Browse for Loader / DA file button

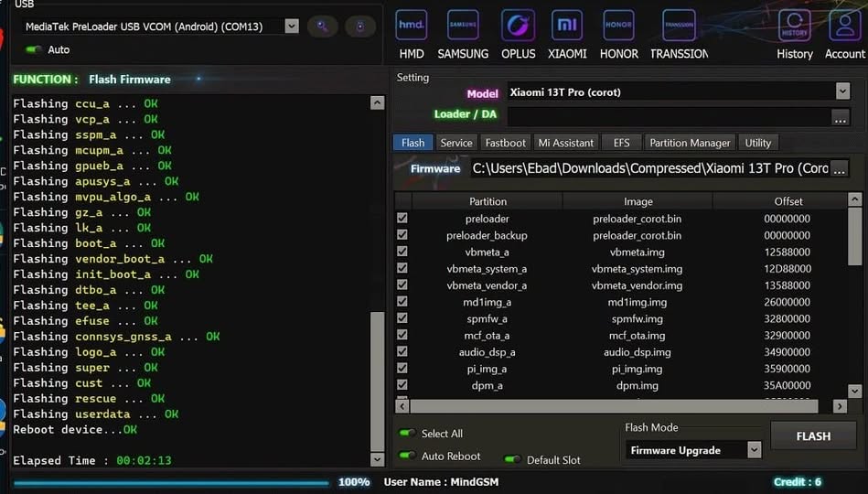tap(840, 117)
